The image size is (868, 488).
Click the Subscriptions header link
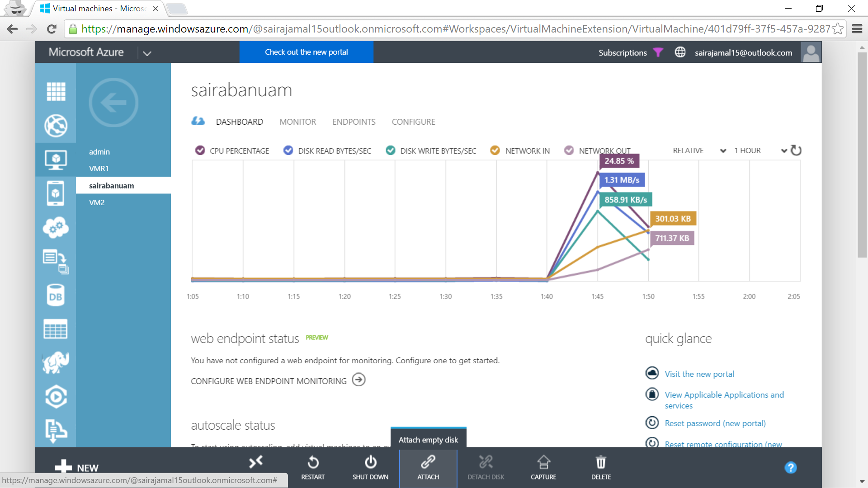(623, 52)
